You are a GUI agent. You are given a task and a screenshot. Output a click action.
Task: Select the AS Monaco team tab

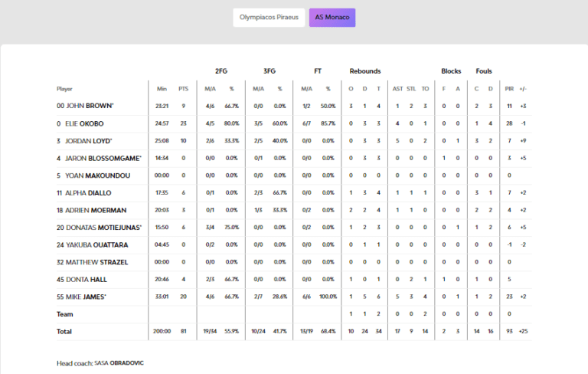pyautogui.click(x=332, y=18)
